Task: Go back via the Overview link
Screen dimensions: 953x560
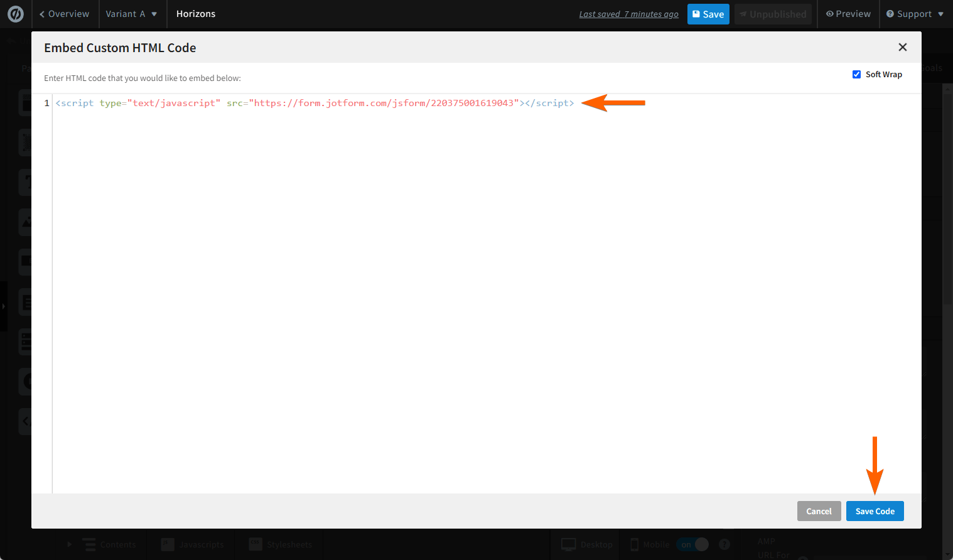Action: click(65, 14)
